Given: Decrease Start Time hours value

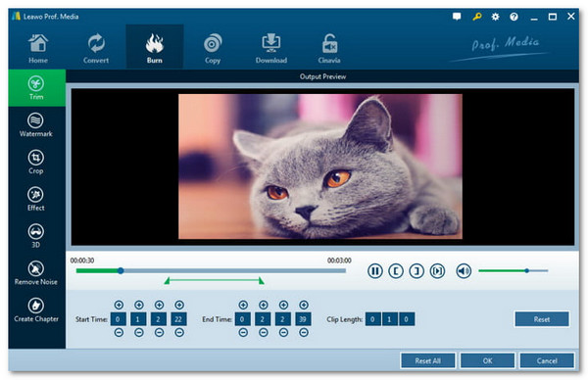Looking at the screenshot, I should pyautogui.click(x=119, y=332).
